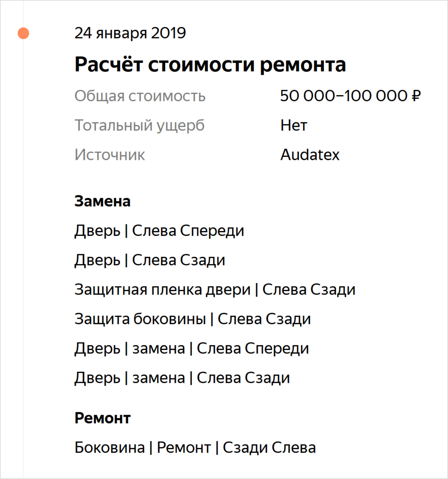Select item Дверь | Слева Спереди
Image resolution: width=448 pixels, height=479 pixels.
point(159,231)
